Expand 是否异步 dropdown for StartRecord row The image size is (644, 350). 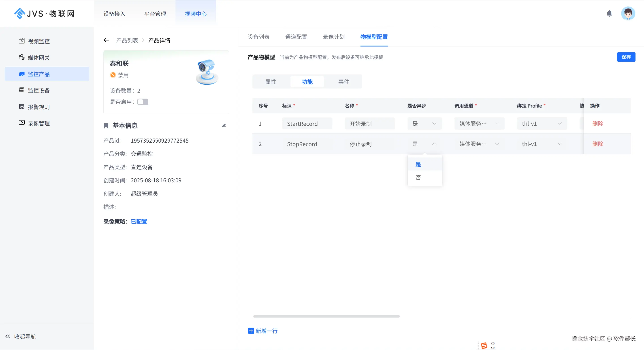424,124
